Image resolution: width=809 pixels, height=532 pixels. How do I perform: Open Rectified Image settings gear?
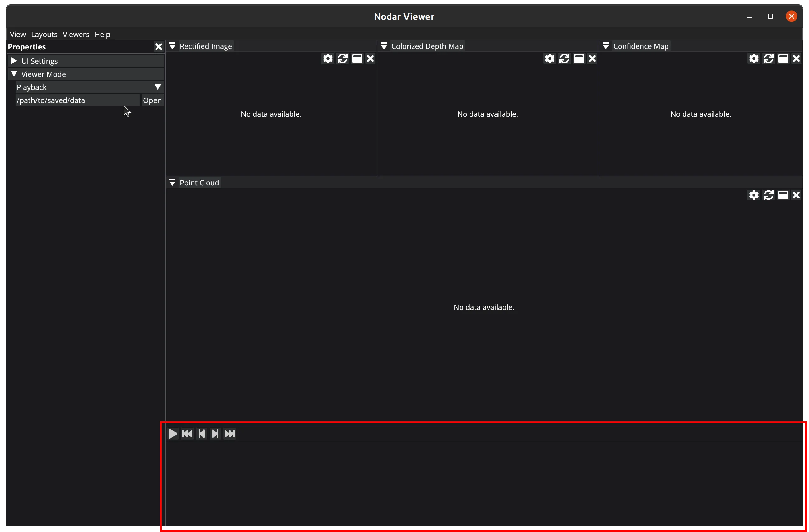pyautogui.click(x=328, y=59)
